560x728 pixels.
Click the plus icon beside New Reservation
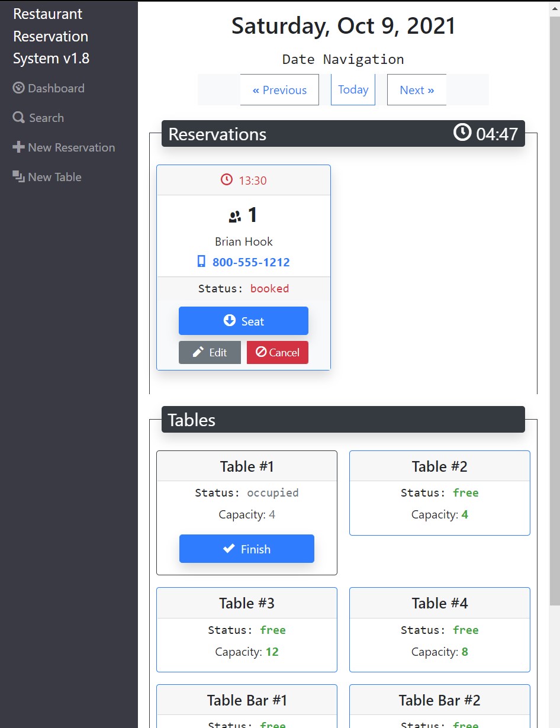point(18,147)
